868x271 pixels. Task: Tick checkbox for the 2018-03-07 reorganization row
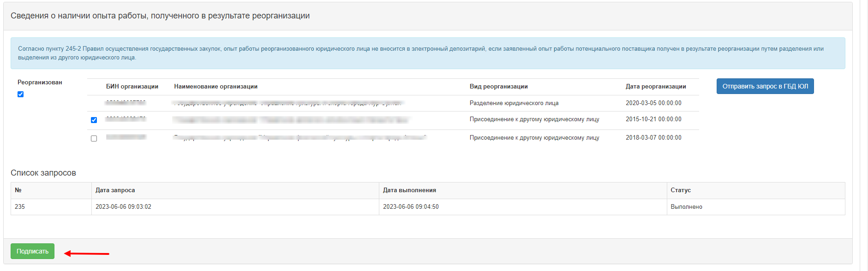(x=94, y=139)
